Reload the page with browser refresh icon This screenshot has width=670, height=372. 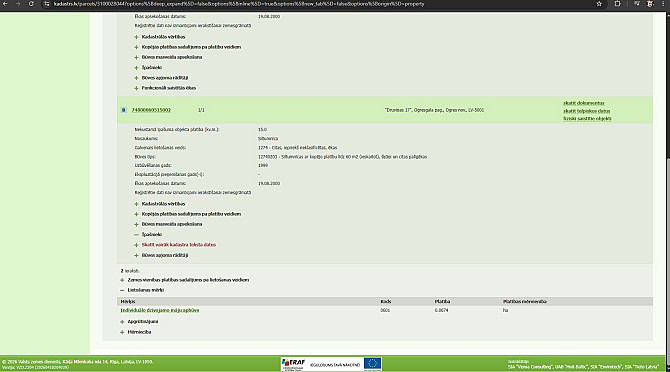point(31,4)
